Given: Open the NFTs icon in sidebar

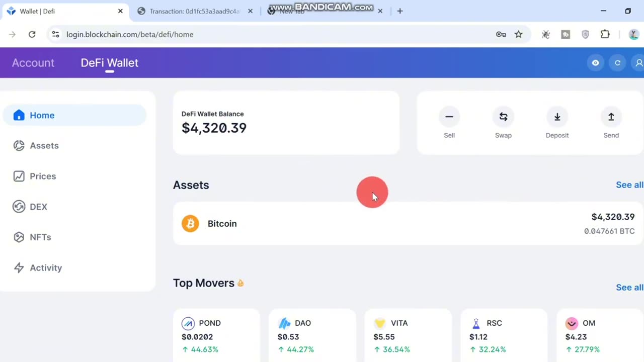Looking at the screenshot, I should tap(19, 237).
